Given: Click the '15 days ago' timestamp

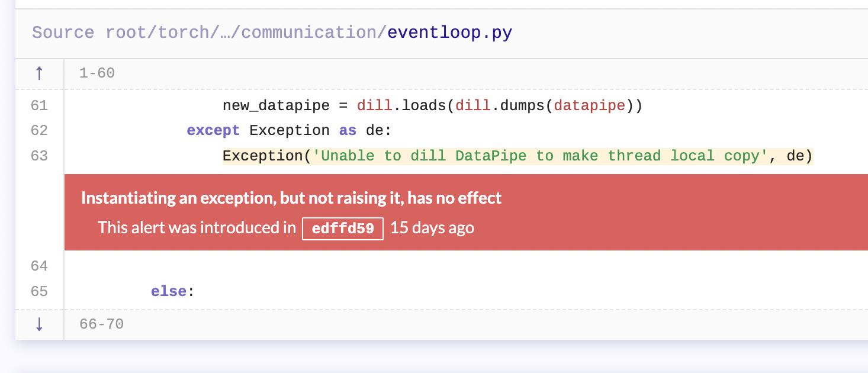Looking at the screenshot, I should coord(432,228).
